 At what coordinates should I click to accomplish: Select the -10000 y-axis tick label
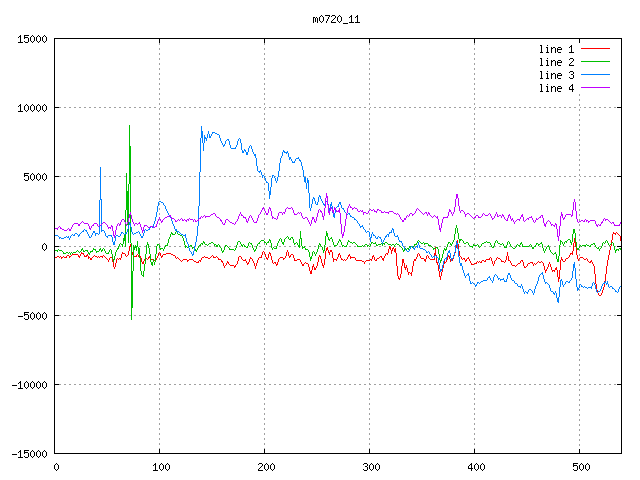click(29, 384)
